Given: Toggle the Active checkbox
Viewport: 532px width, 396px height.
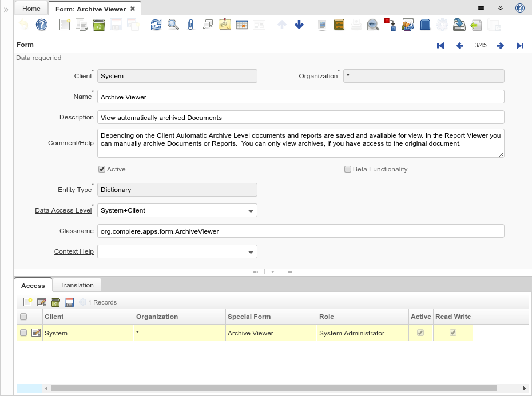Looking at the screenshot, I should click(102, 169).
